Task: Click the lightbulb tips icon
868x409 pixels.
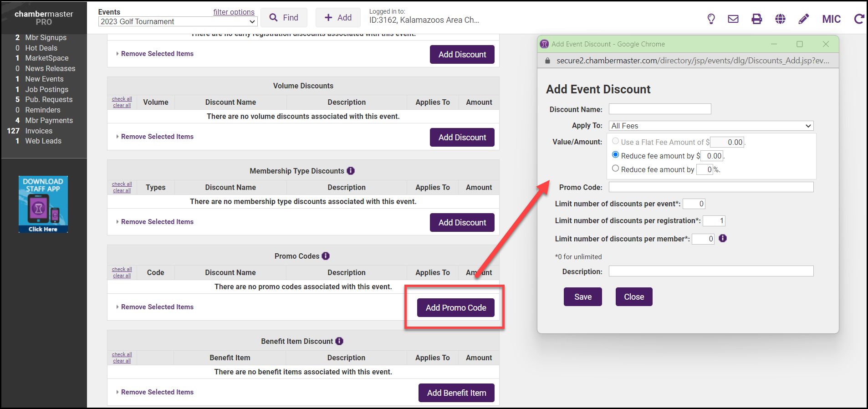Action: 711,19
